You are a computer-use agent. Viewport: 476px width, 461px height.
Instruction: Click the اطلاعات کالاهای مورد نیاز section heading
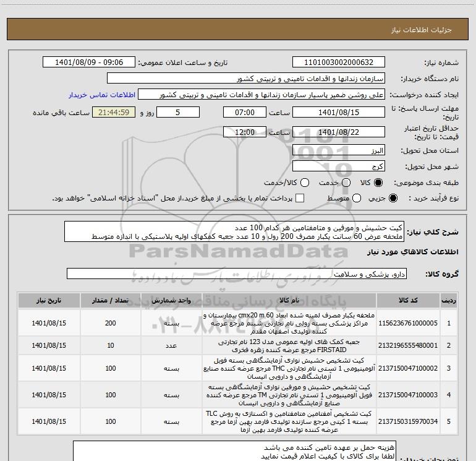click(413, 252)
